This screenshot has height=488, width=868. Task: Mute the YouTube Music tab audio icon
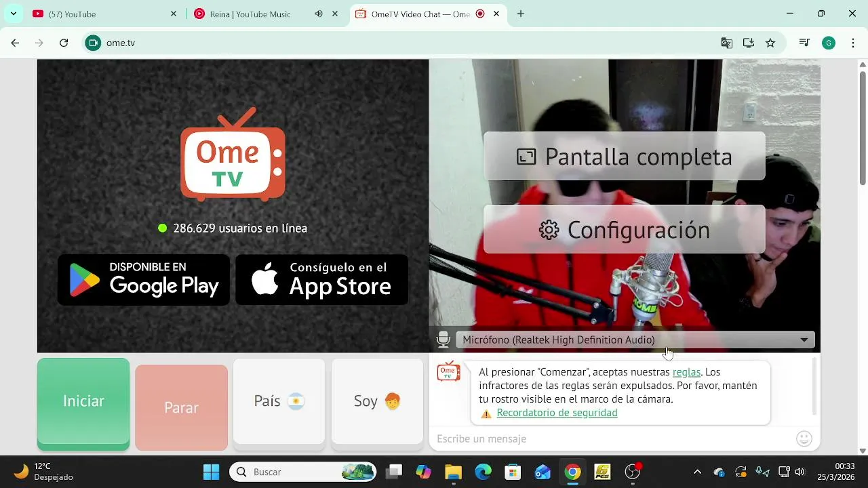(319, 14)
